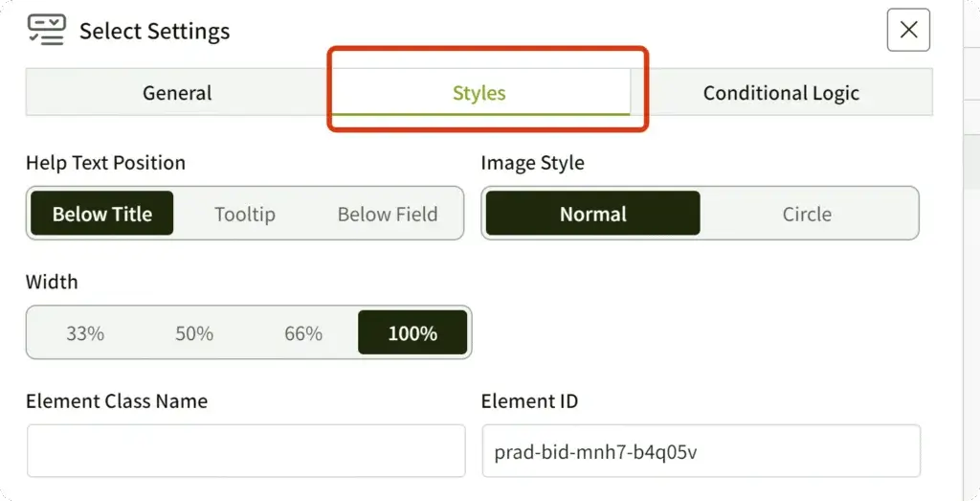980x501 pixels.
Task: Set field width to 100%
Action: tap(412, 333)
